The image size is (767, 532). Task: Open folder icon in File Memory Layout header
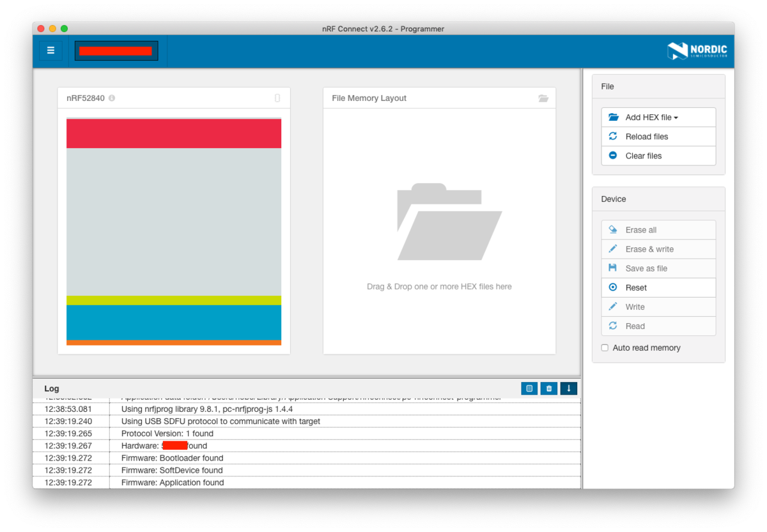(x=543, y=98)
